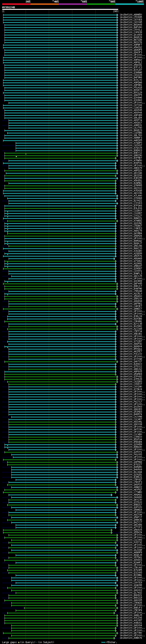
Task: Select UniRef100_C5DYF3 entry
Action: (131, 482)
